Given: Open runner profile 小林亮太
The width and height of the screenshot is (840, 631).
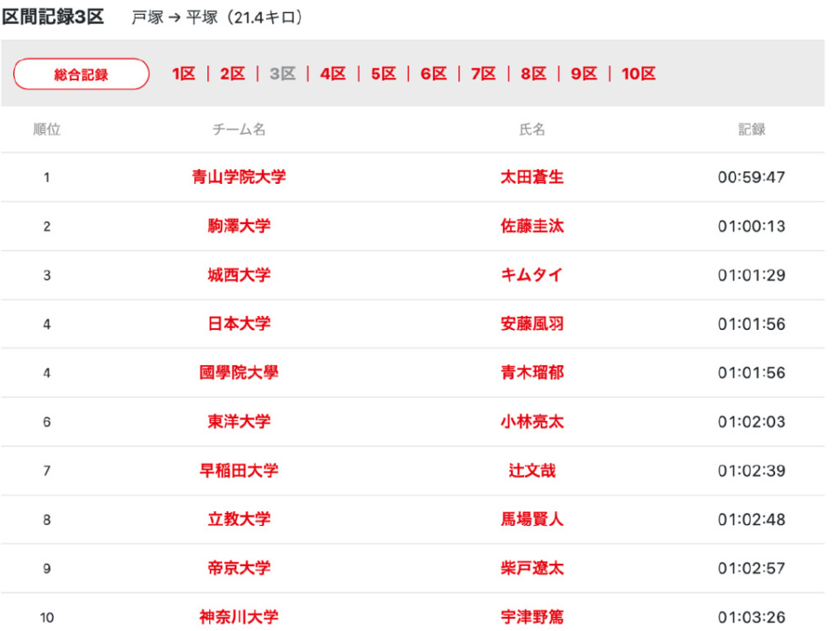Looking at the screenshot, I should click(x=532, y=422).
